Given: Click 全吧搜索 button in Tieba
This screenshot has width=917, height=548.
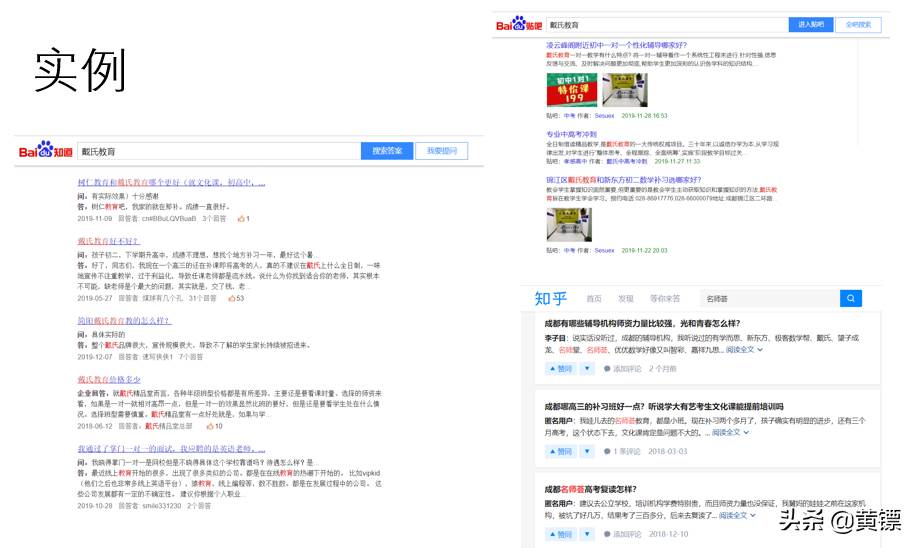Looking at the screenshot, I should [x=859, y=25].
